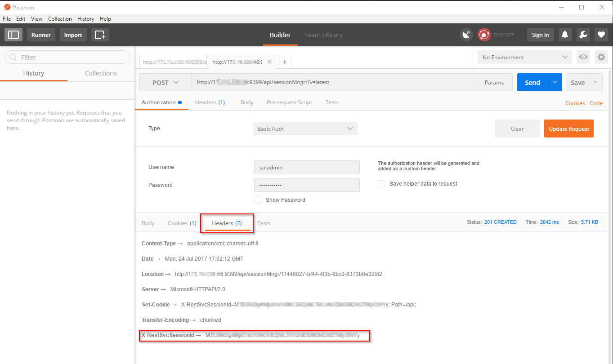Click the Postman logo in the title bar
This screenshot has width=613, height=364.
(x=7, y=7)
